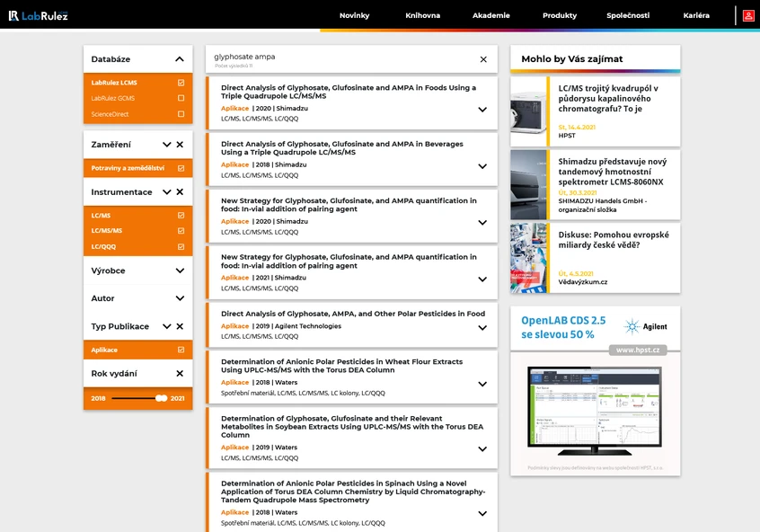The image size is (760, 532).
Task: Click the Agilent logo in the ad
Action: point(645,327)
